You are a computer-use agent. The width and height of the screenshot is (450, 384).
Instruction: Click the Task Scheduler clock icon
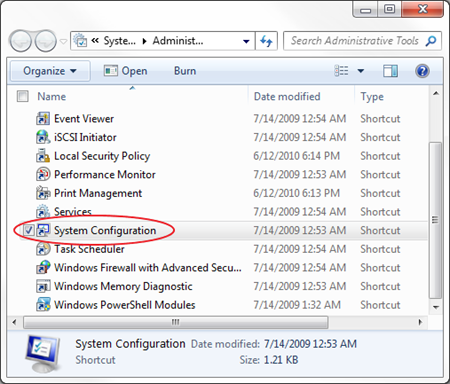click(43, 249)
